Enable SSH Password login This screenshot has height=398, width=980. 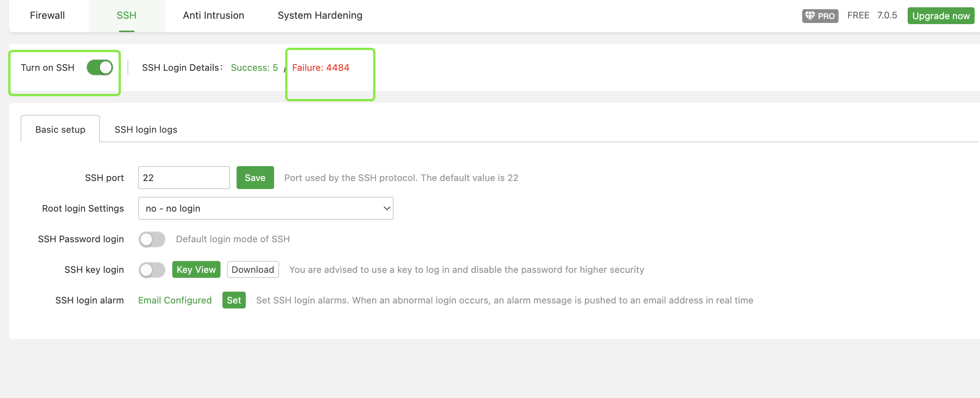152,239
